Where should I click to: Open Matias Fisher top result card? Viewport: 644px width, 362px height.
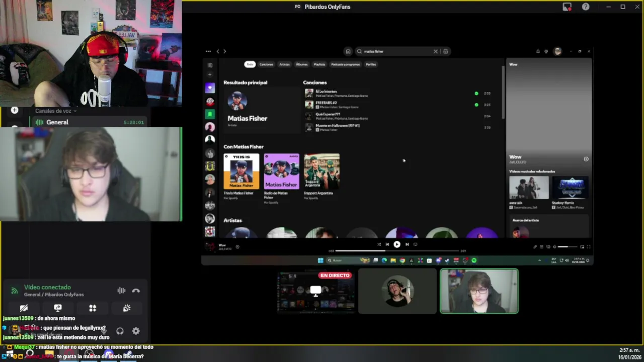click(262, 110)
